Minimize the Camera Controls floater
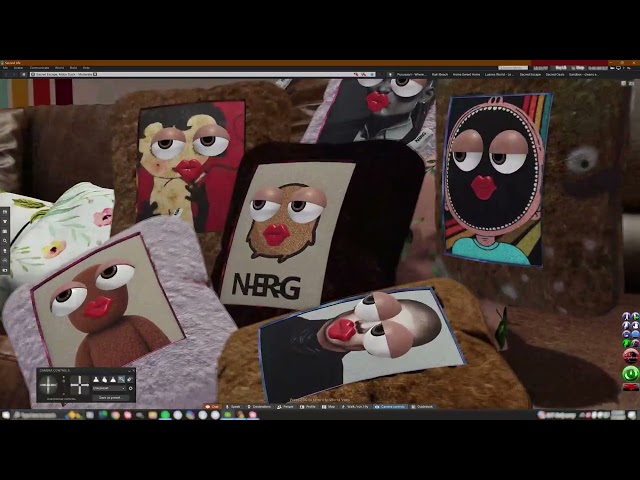 click(x=129, y=371)
